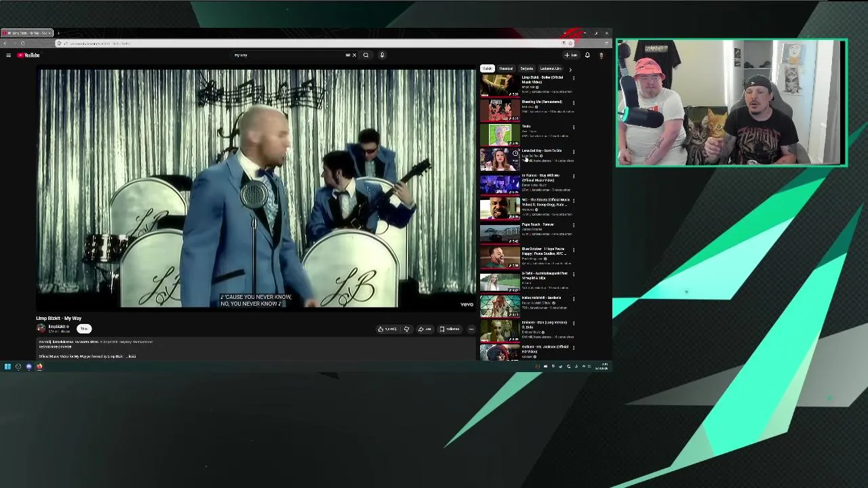Screen dimensions: 868x488
Task: Open the Create (Luo) button
Action: pos(571,55)
